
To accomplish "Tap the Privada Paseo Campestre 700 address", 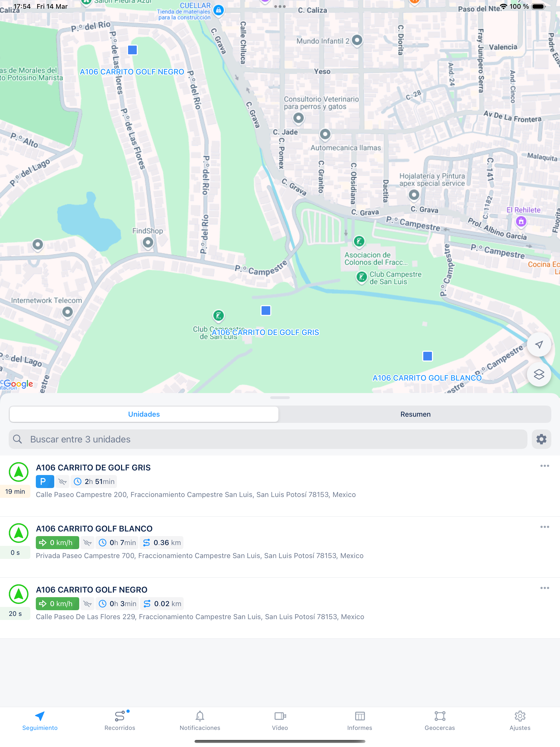I will [x=199, y=556].
